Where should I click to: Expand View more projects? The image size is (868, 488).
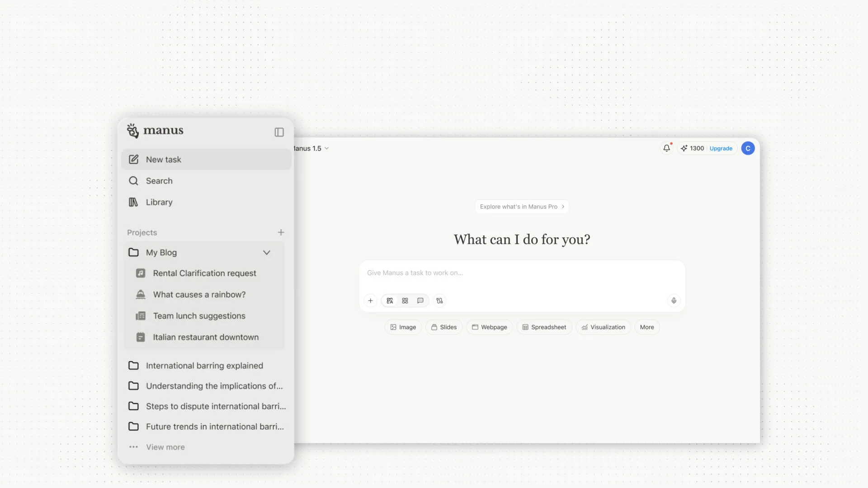pos(165,447)
